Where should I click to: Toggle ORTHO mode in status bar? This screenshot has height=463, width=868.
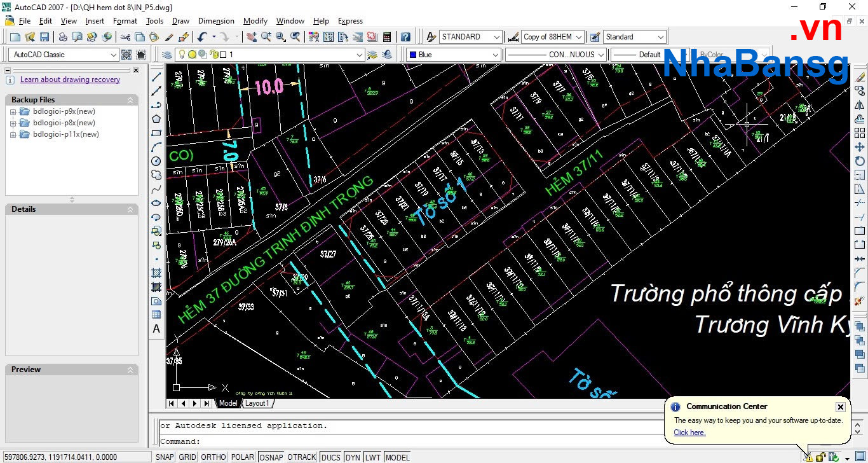click(213, 457)
